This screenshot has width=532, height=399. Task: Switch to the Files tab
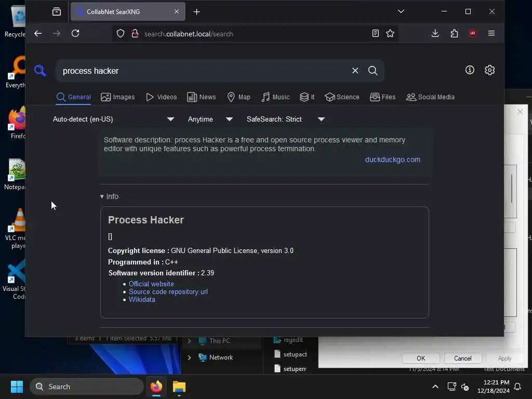382,97
